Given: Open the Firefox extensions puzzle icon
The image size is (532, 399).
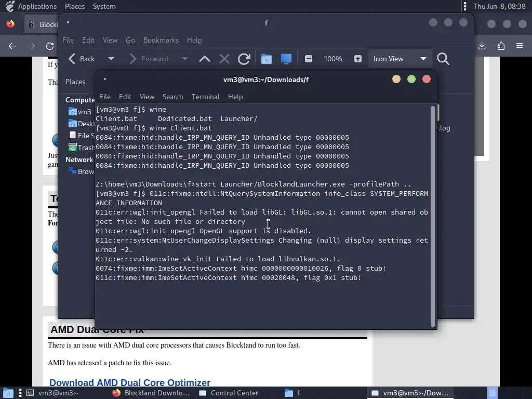Looking at the screenshot, I should [x=501, y=46].
